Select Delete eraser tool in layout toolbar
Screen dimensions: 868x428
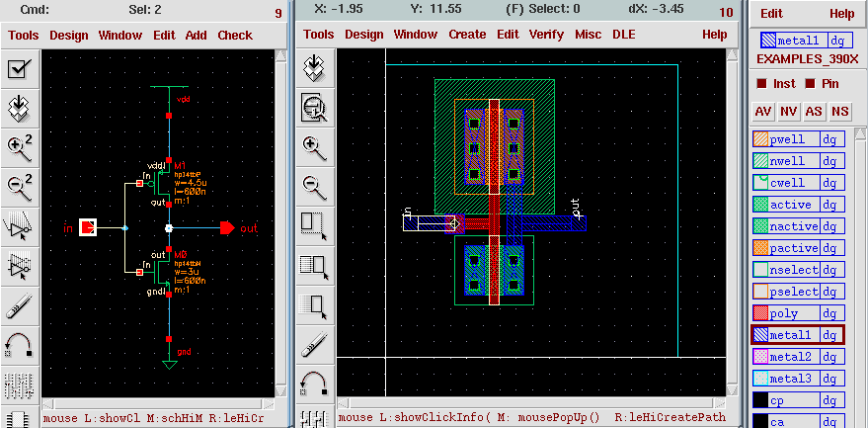(315, 344)
